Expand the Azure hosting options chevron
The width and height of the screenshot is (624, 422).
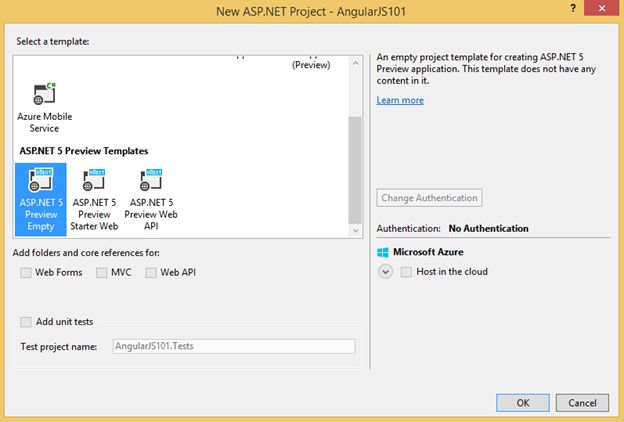pyautogui.click(x=385, y=272)
